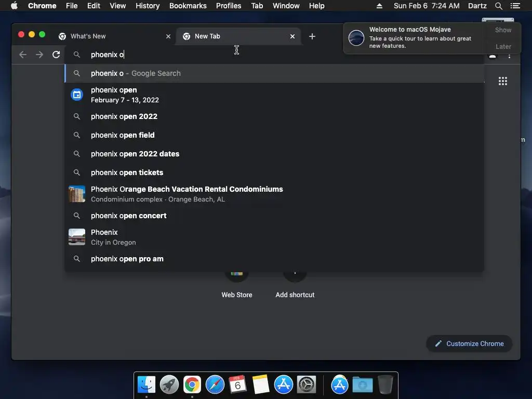Click the Add shortcut tile
Image resolution: width=532 pixels, height=399 pixels.
pyautogui.click(x=295, y=285)
